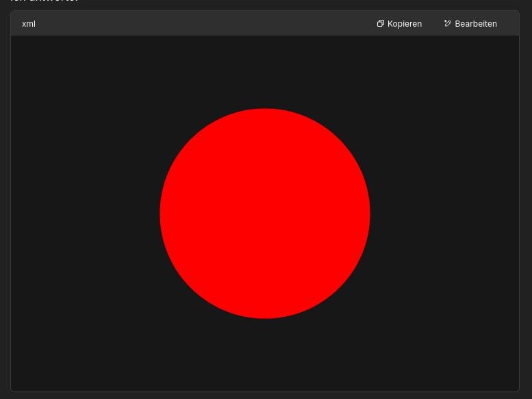The height and width of the screenshot is (399, 532).
Task: Click the copy icon beside Kopieren
Action: (x=381, y=23)
